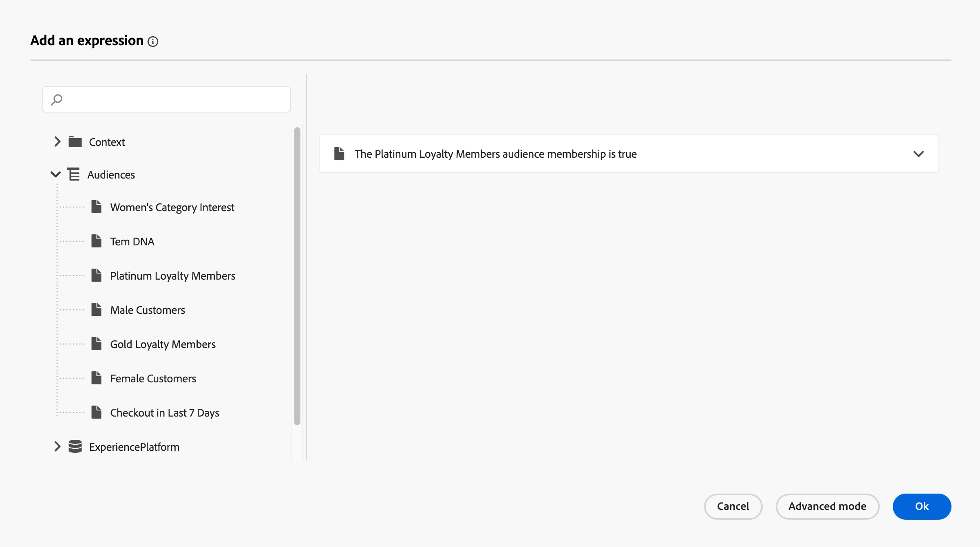Select Checkout in Last 7 Days audience
The height and width of the screenshot is (547, 980).
click(x=165, y=413)
